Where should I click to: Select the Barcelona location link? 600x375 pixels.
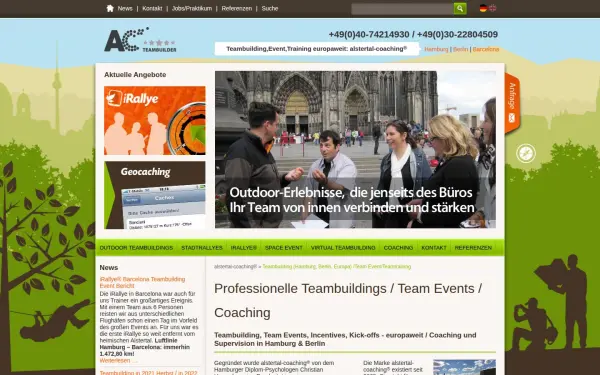click(486, 49)
